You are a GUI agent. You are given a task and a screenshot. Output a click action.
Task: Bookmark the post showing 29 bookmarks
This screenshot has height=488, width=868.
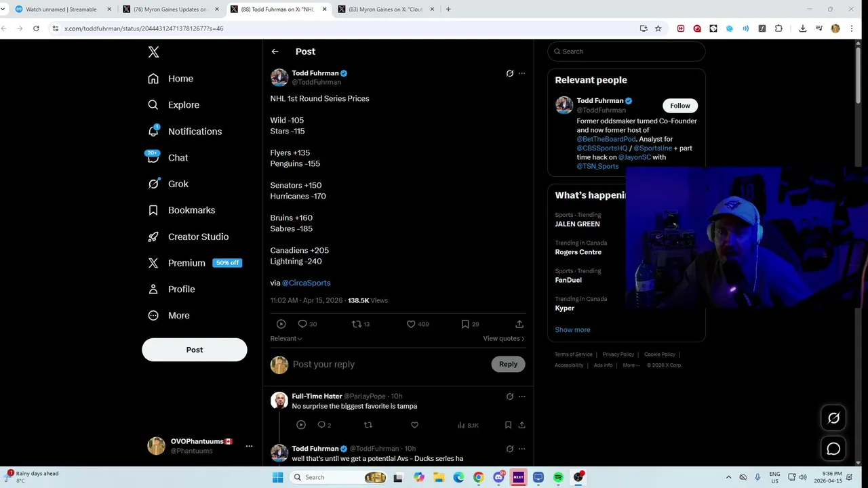tap(465, 324)
